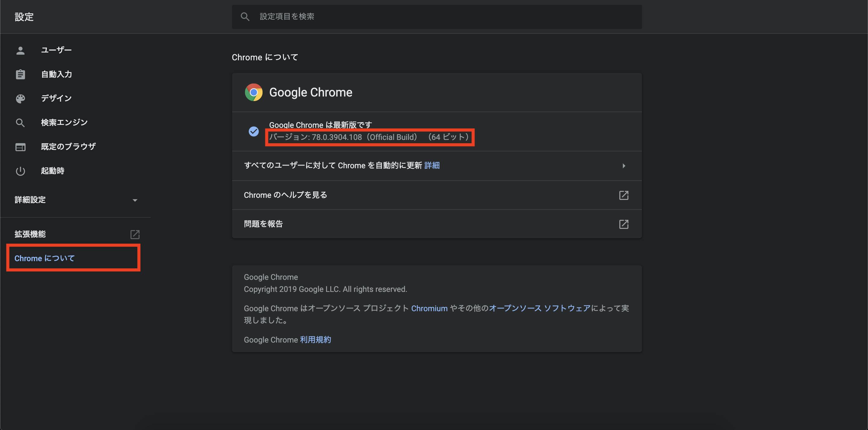The image size is (868, 430).
Task: Select the ユーザー person icon
Action: click(20, 50)
